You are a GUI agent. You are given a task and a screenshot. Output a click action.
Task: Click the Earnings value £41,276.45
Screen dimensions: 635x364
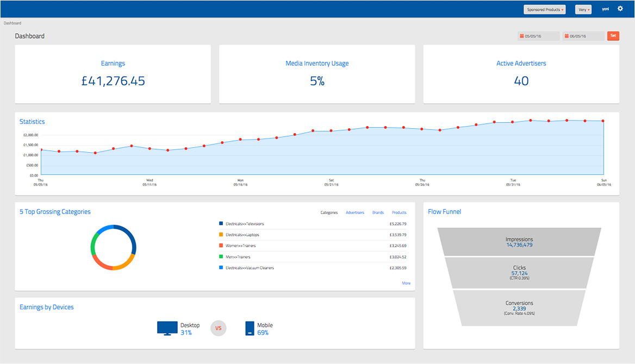pos(113,81)
